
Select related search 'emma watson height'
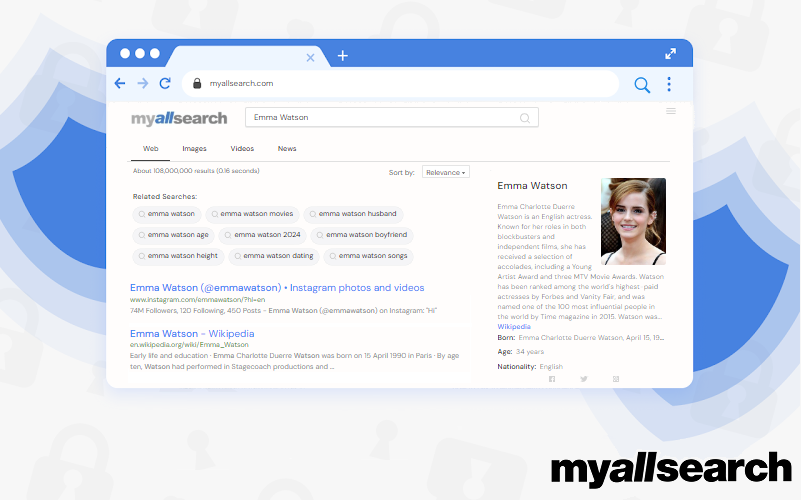click(x=178, y=256)
